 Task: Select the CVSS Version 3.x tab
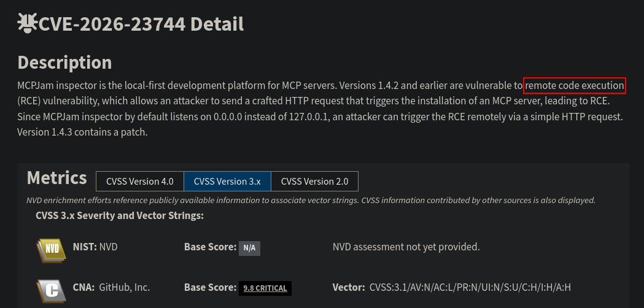pyautogui.click(x=227, y=182)
